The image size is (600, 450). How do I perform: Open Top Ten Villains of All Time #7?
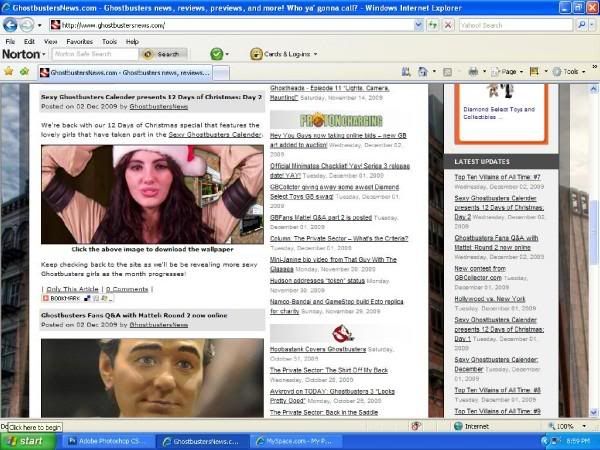pyautogui.click(x=497, y=177)
